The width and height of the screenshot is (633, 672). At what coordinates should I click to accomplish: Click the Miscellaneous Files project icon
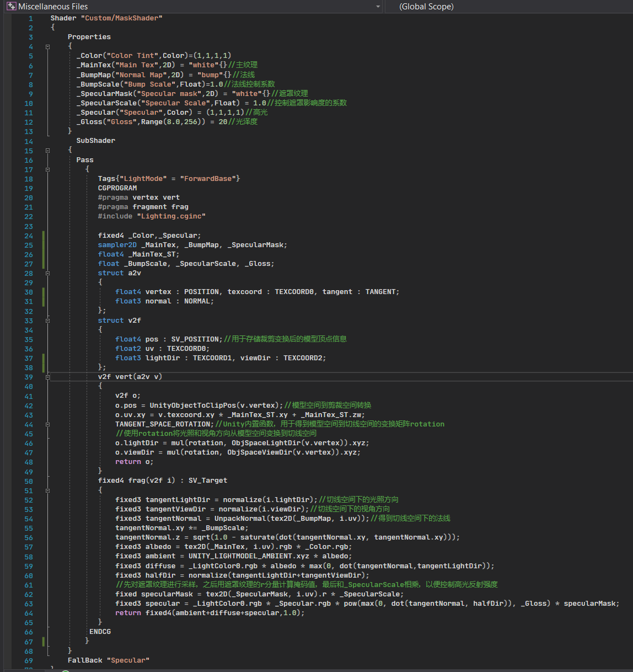(11, 7)
